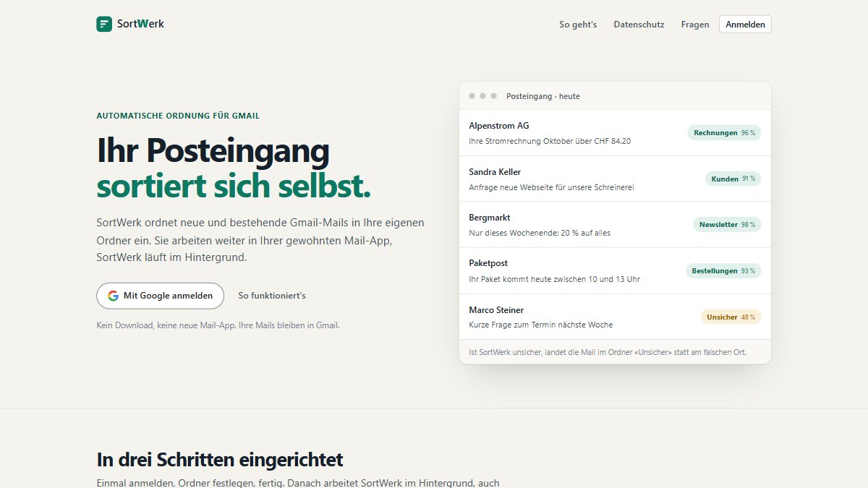Screen dimensions: 868x488
Task: Select the Sandra Keller mail sender
Action: [x=495, y=172]
